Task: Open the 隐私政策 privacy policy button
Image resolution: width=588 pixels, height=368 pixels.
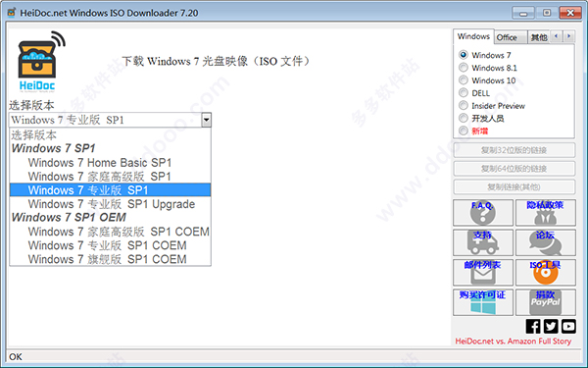Action: (546, 213)
